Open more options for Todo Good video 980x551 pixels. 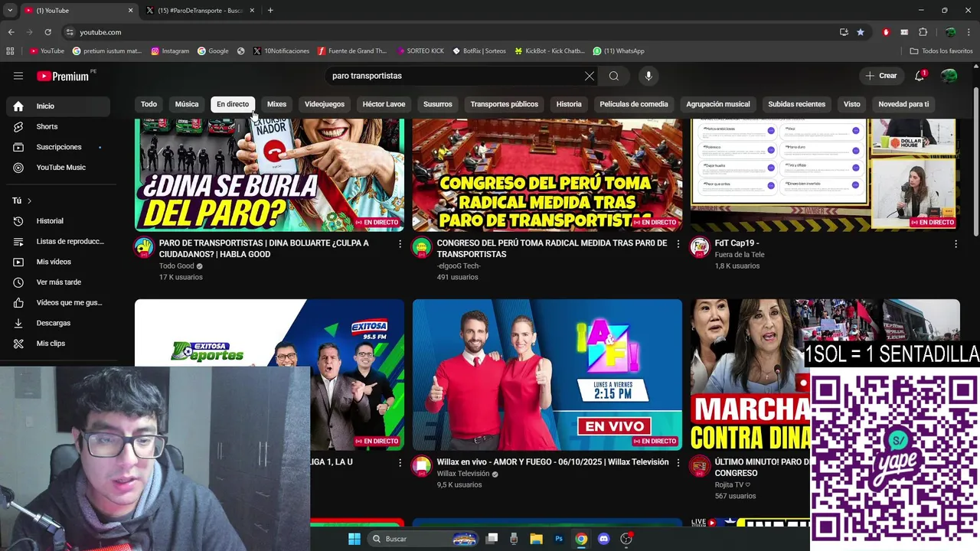[x=400, y=243]
